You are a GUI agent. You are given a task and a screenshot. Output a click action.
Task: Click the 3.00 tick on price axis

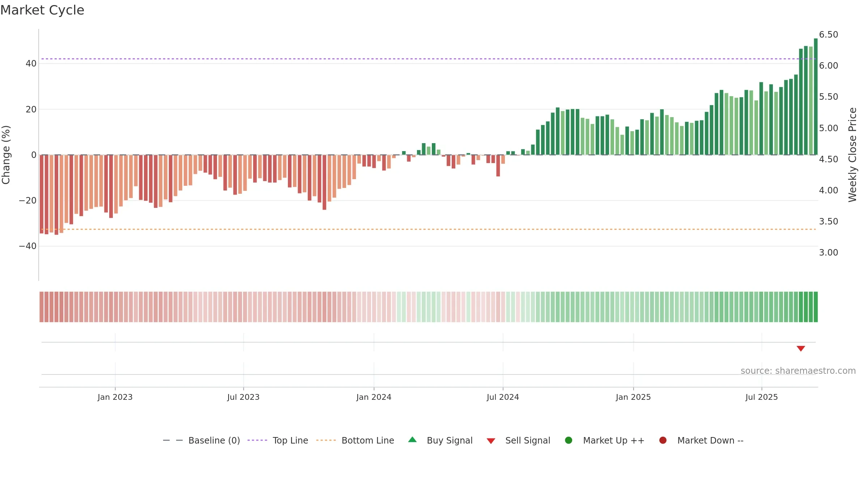pos(829,253)
